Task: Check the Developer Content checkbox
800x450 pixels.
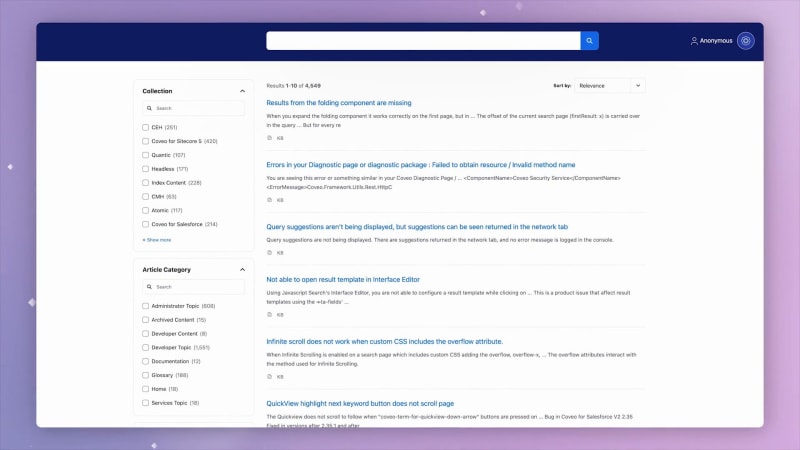Action: coord(145,333)
